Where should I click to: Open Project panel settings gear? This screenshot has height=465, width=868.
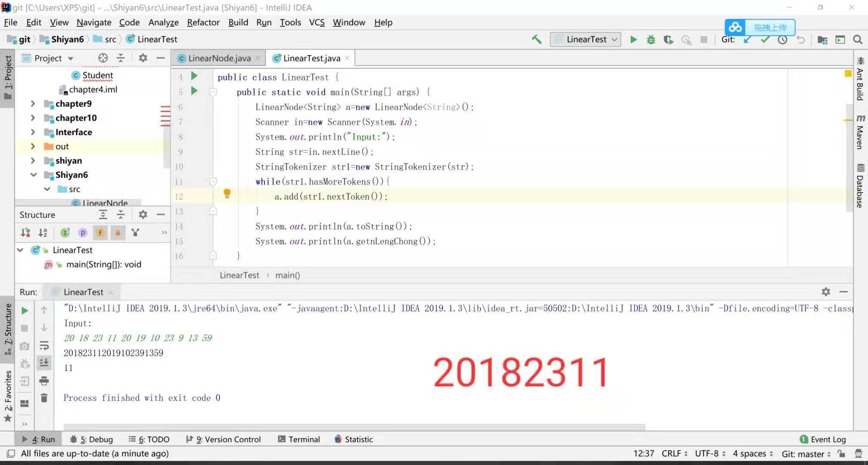143,58
